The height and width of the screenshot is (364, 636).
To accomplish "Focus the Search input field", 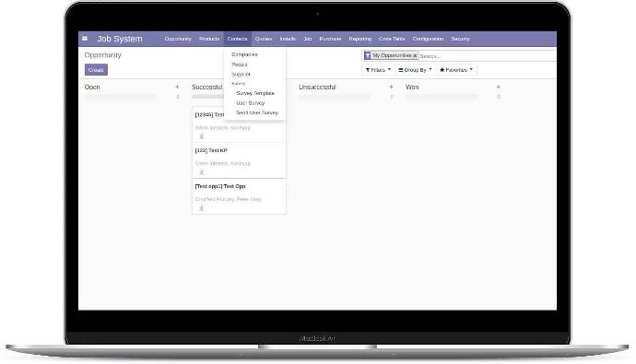I will click(x=487, y=56).
